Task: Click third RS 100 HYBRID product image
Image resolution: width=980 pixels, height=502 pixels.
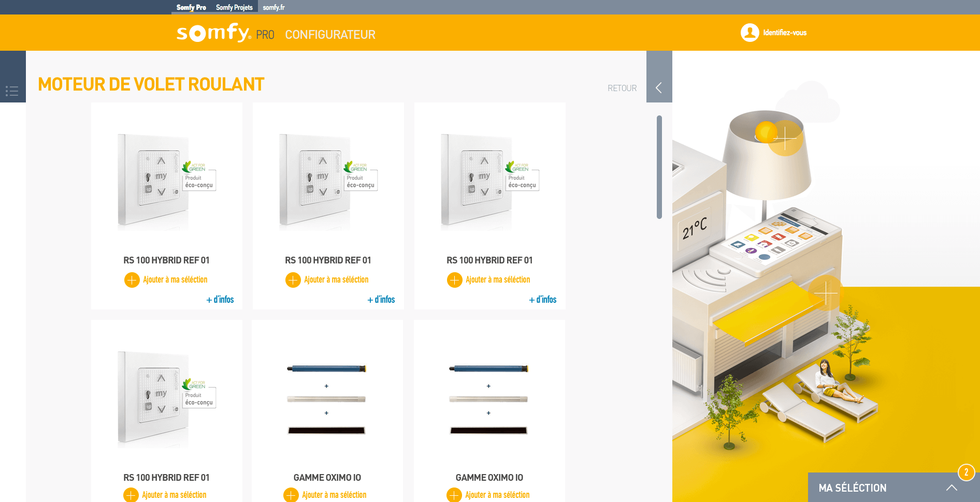Action: 490,182
